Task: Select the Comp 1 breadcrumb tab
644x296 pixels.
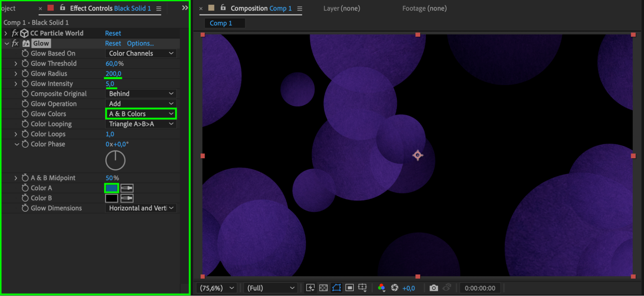Action: tap(221, 23)
